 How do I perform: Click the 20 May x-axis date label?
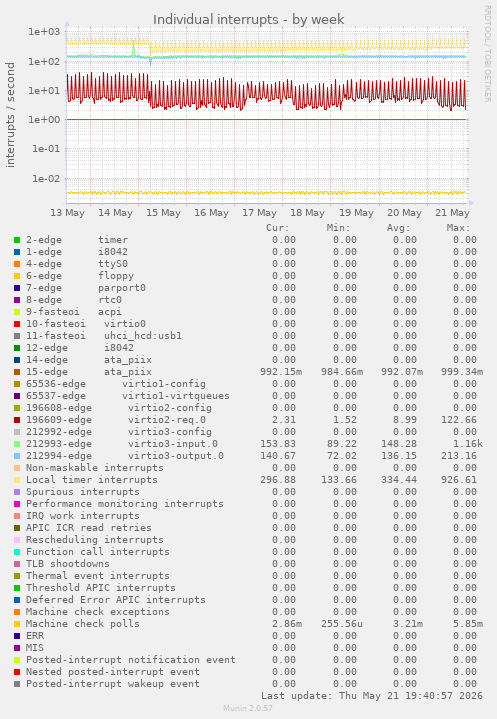click(404, 213)
